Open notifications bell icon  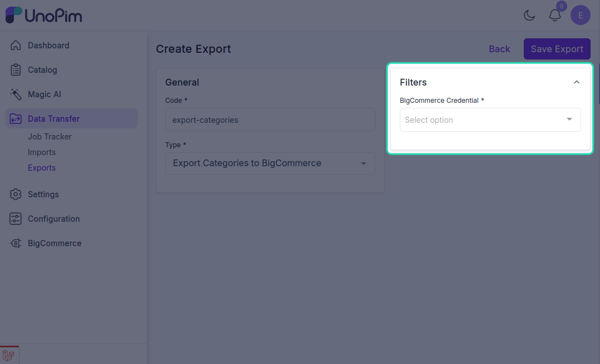tap(555, 16)
